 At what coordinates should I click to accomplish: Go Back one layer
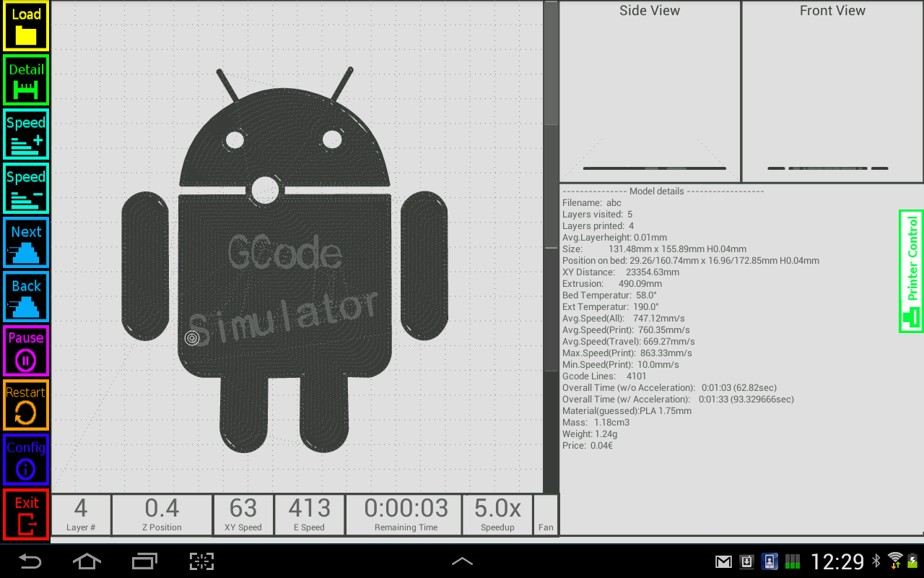coord(26,297)
